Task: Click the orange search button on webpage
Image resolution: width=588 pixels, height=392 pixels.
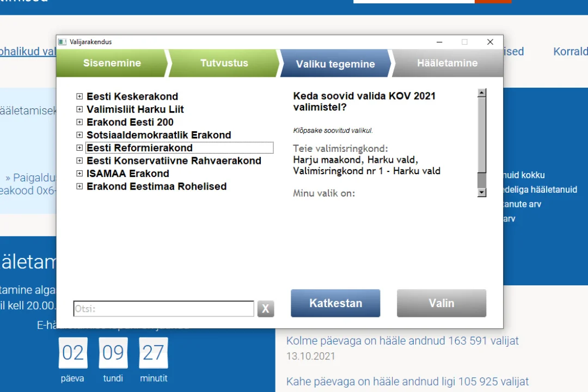Action: [493, 2]
